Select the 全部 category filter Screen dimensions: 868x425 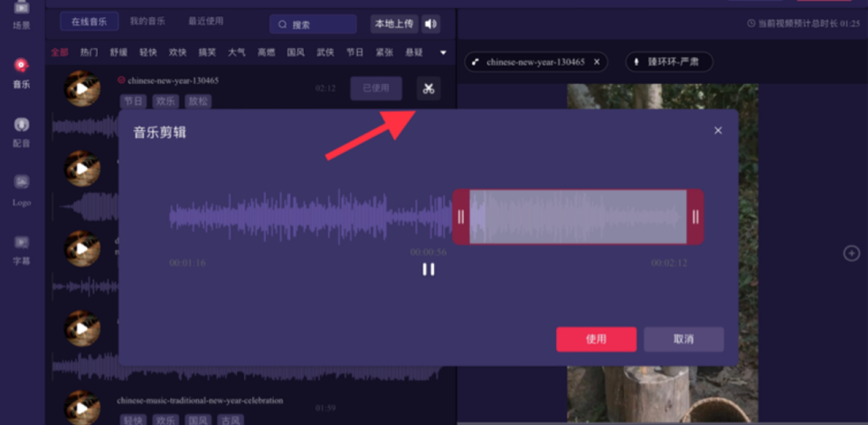point(60,52)
